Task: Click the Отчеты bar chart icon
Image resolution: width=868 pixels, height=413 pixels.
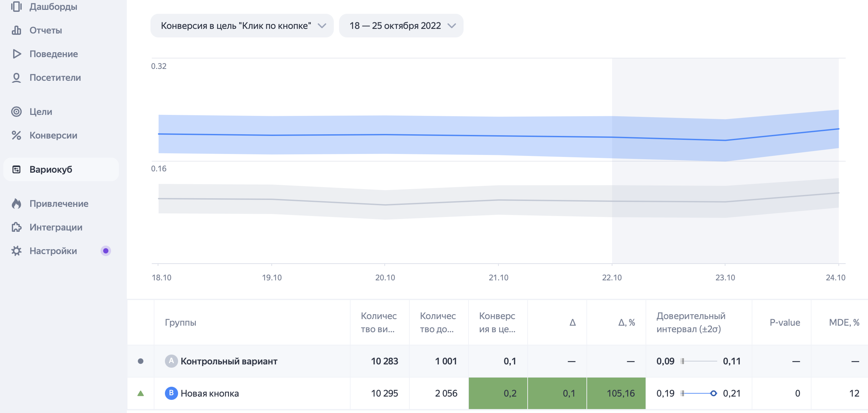Action: point(16,30)
